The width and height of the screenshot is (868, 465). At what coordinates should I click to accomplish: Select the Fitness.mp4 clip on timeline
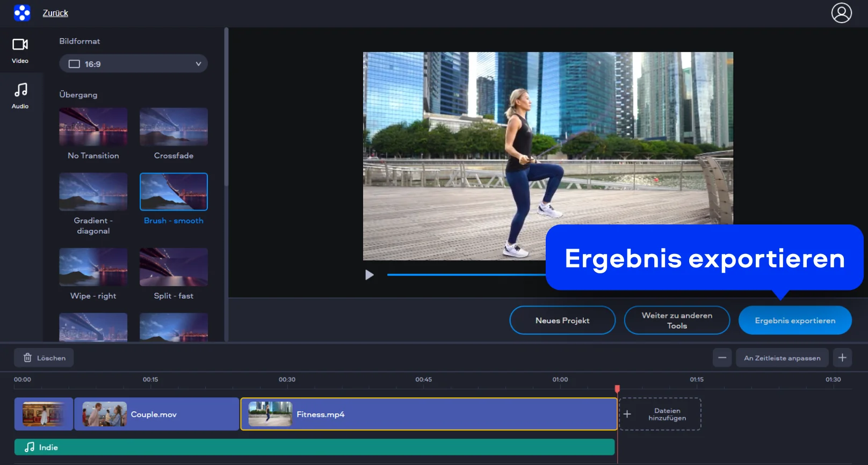428,414
